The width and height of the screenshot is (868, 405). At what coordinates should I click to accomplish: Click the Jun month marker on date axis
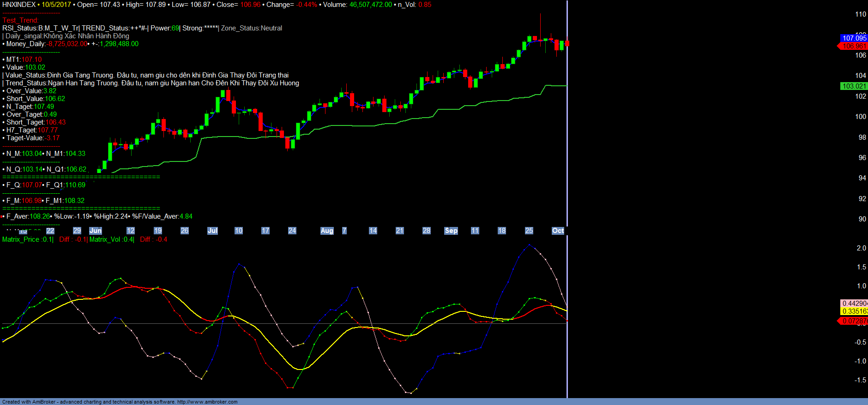point(95,231)
